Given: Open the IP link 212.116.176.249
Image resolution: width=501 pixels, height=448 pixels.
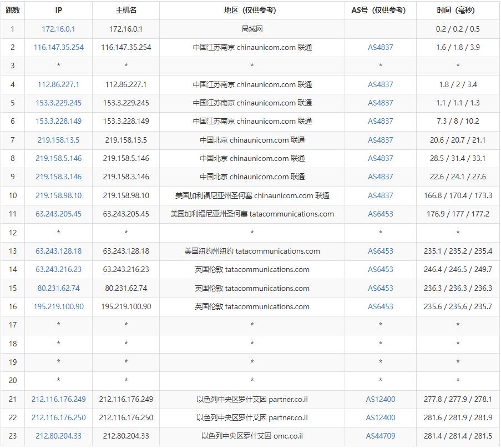Looking at the screenshot, I should point(58,399).
